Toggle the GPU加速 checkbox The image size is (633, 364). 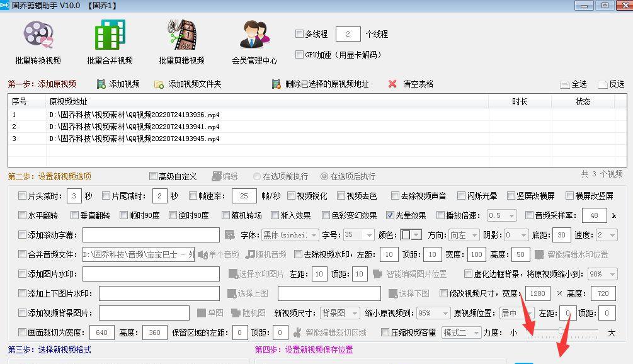point(300,55)
